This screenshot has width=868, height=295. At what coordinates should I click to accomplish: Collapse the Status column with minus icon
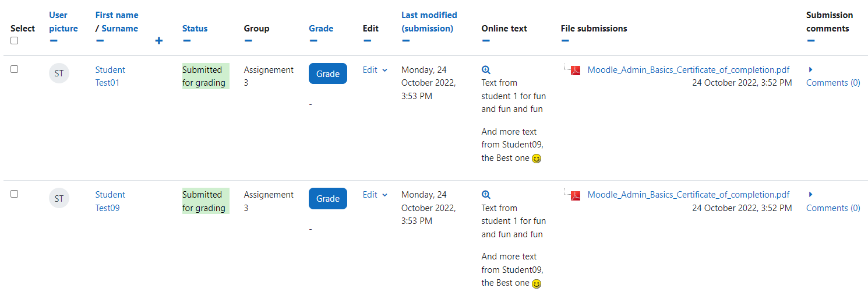pyautogui.click(x=186, y=41)
